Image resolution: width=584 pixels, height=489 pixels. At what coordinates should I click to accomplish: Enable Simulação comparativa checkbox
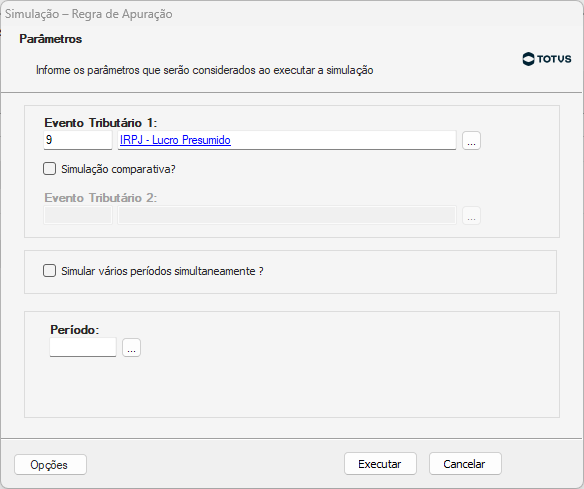pos(50,169)
